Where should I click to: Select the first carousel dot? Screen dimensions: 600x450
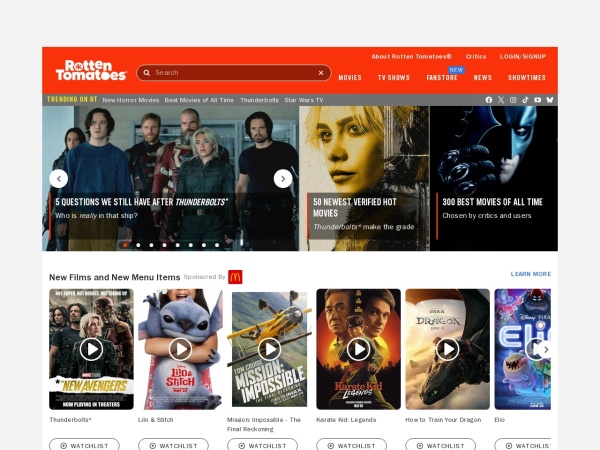click(x=125, y=245)
